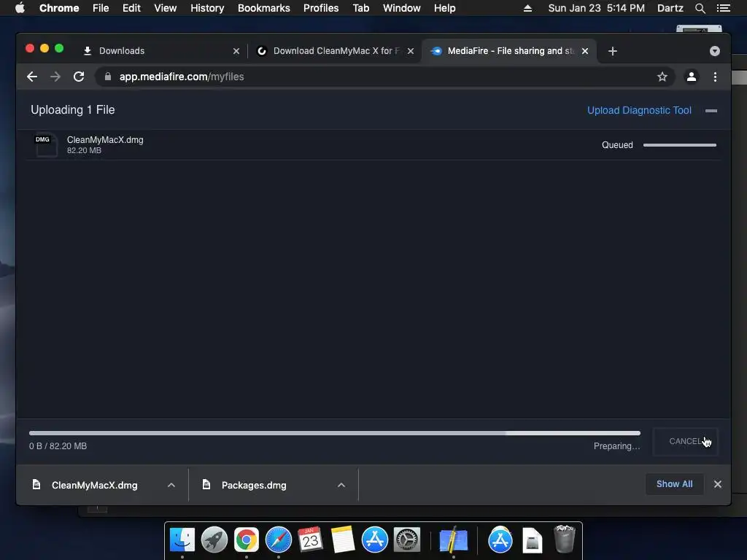747x560 pixels.
Task: Open a new tab with plus button
Action: coord(613,51)
